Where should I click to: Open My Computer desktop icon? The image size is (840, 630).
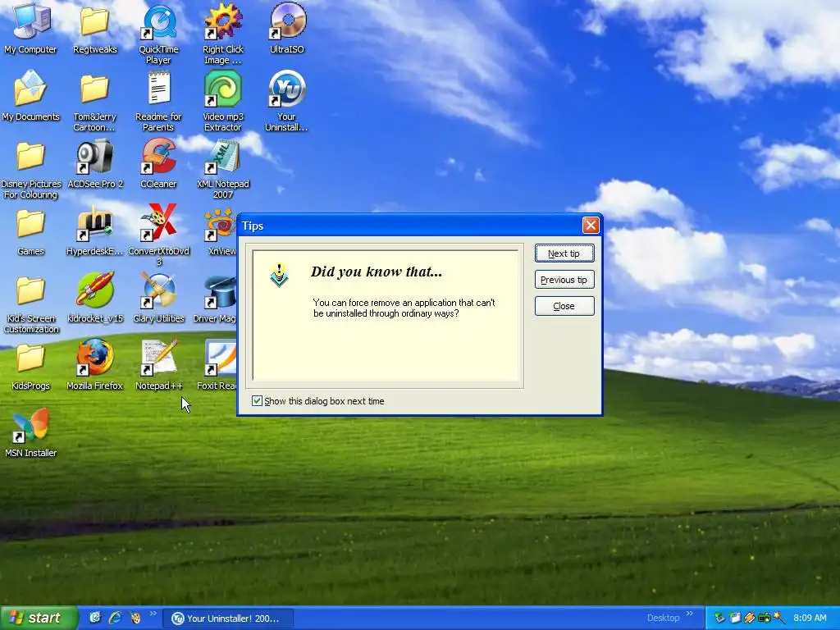(x=30, y=28)
